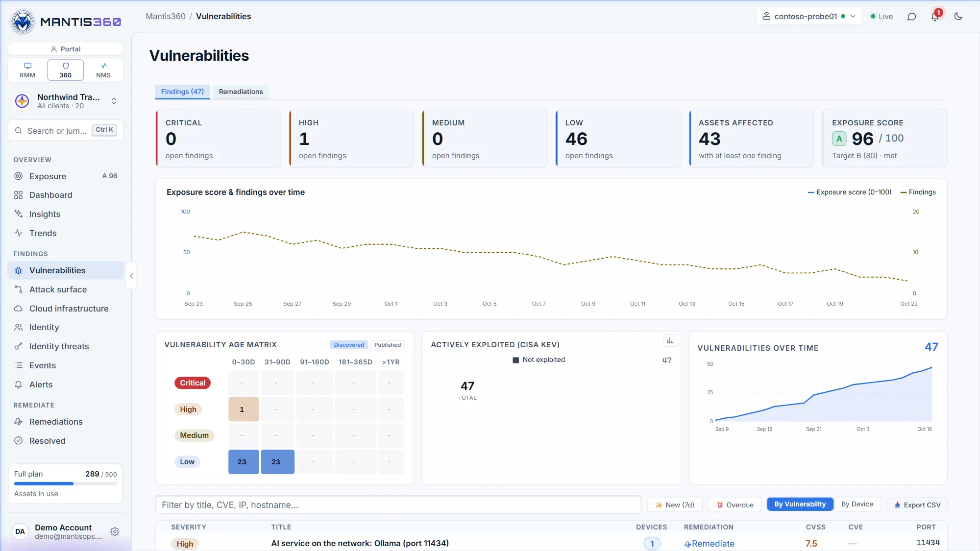The height and width of the screenshot is (551, 980).
Task: Click the Cloud infrastructure icon
Action: tap(19, 309)
